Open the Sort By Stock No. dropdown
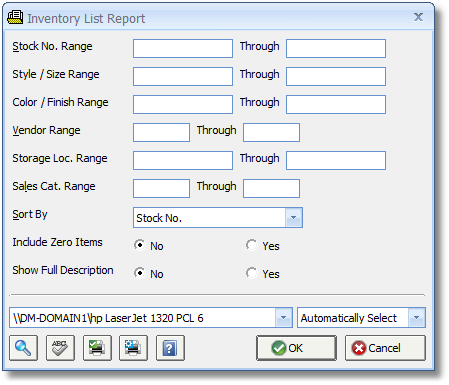This screenshot has height=385, width=449. pyautogui.click(x=294, y=218)
